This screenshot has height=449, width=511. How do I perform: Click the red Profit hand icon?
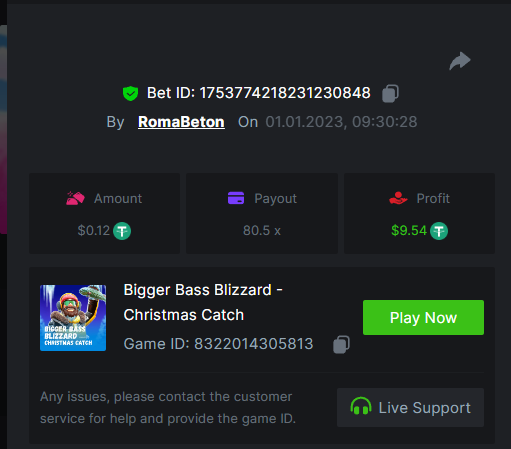click(398, 198)
